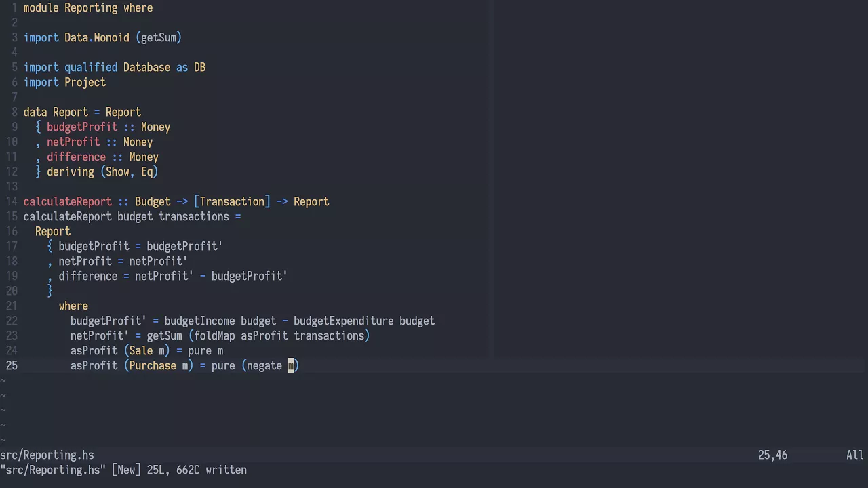This screenshot has width=868, height=488.
Task: Click '(Sale m)' on line 24
Action: click(x=146, y=351)
